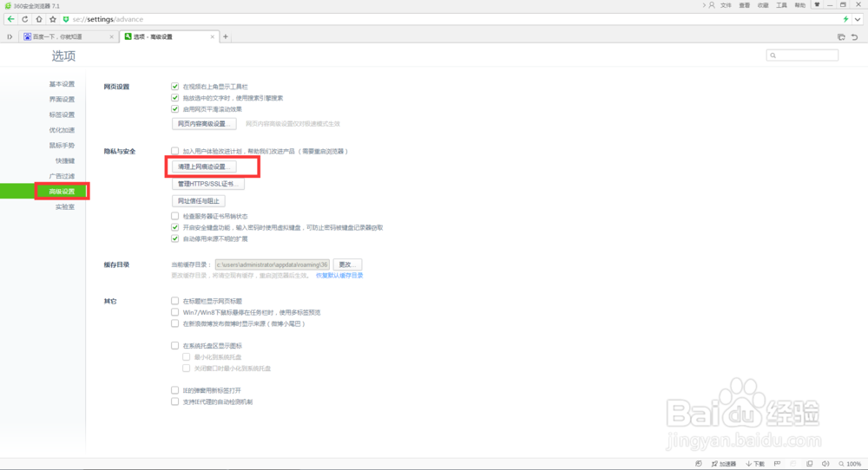Screen dimensions: 868x470
Task: Click the options search input field
Action: (x=802, y=55)
